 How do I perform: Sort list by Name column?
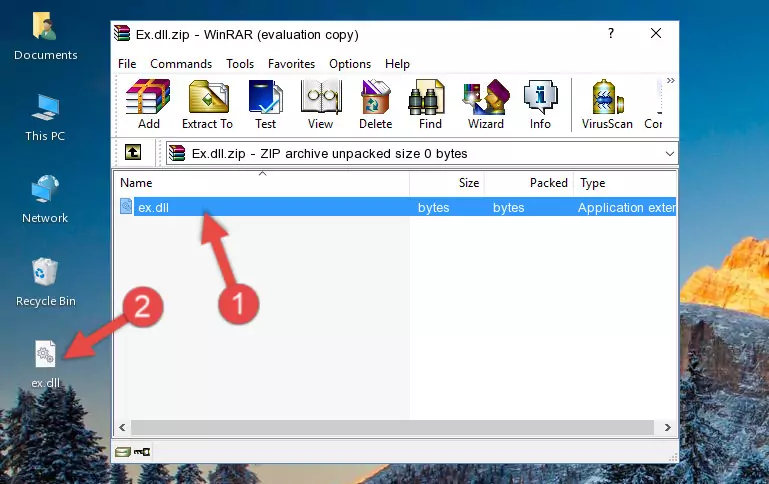click(x=262, y=183)
